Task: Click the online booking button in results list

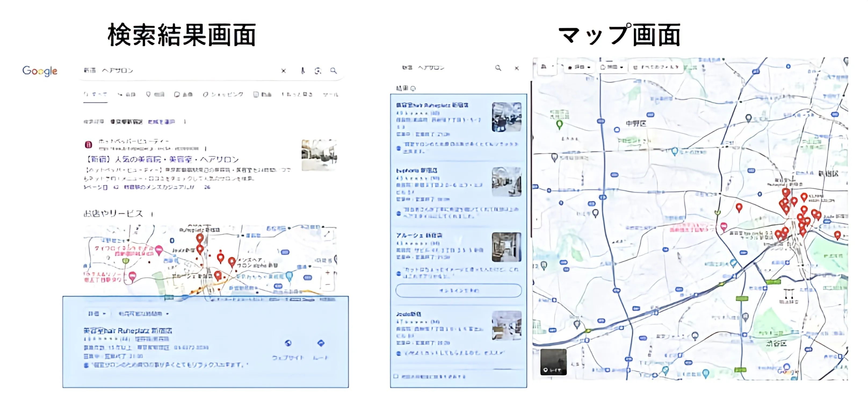Action: [x=458, y=290]
